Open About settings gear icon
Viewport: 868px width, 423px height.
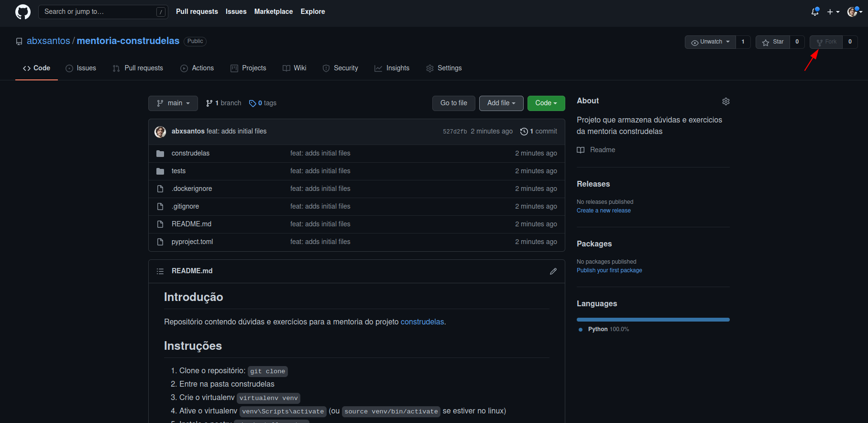click(x=726, y=101)
